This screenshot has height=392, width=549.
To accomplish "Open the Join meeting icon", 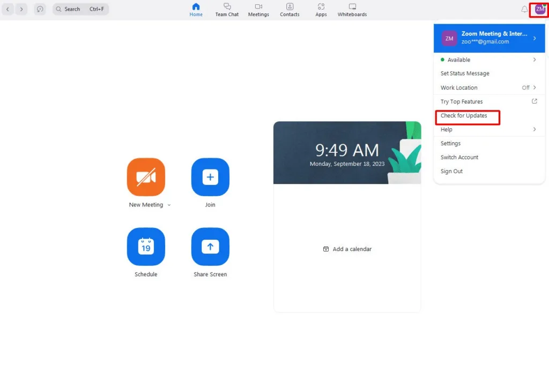I will [x=210, y=177].
